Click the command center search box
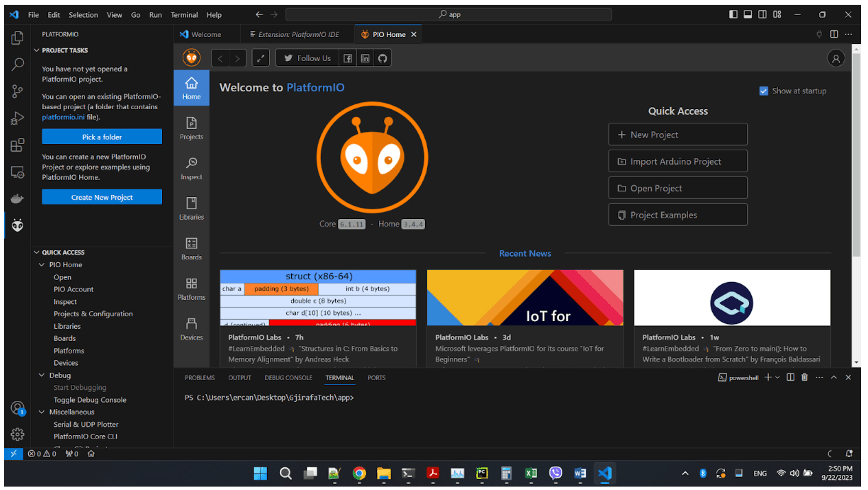This screenshot has width=868, height=490. pos(448,14)
